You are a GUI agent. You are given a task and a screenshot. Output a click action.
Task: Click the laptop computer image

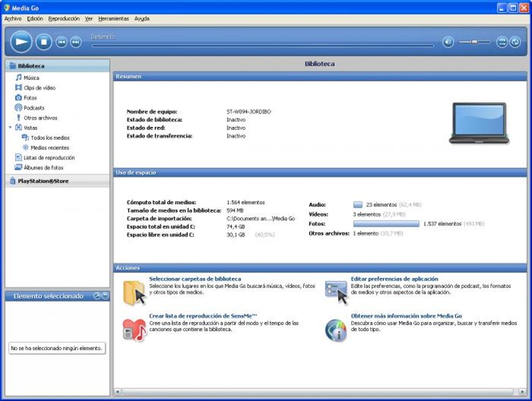pos(479,124)
